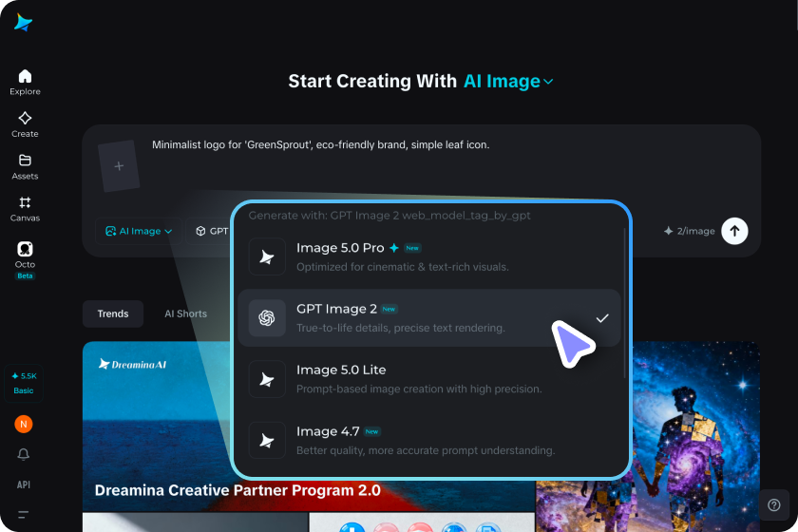Open the Assets folder section
This screenshot has width=798, height=532.
[25, 167]
